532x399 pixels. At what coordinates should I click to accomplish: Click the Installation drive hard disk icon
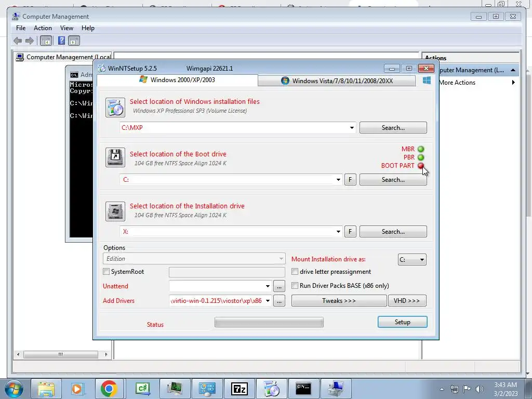point(115,211)
